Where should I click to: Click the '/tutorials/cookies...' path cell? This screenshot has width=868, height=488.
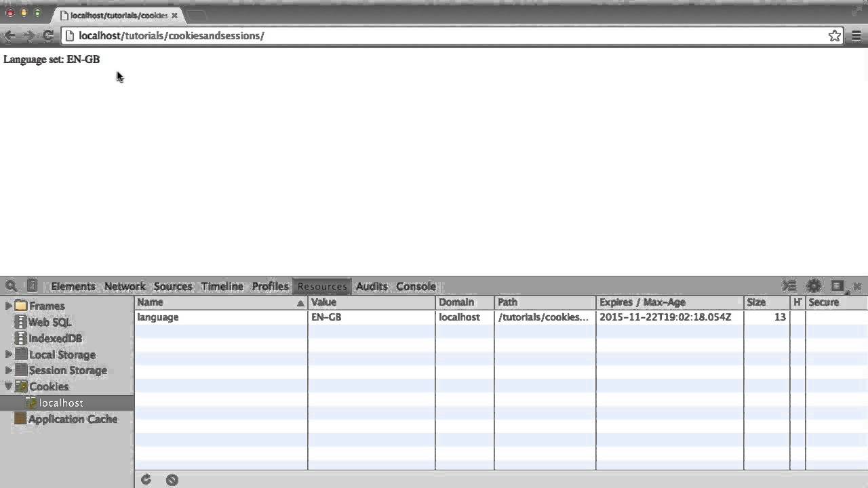point(545,317)
